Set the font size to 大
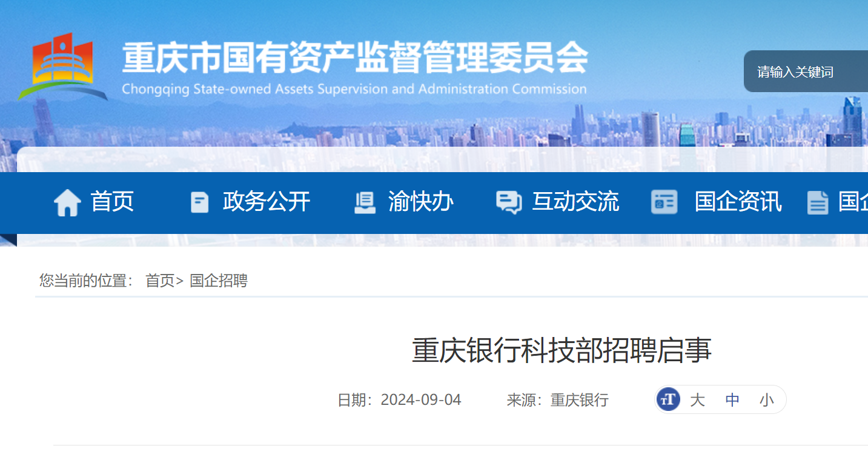This screenshot has width=868, height=457. pos(698,400)
